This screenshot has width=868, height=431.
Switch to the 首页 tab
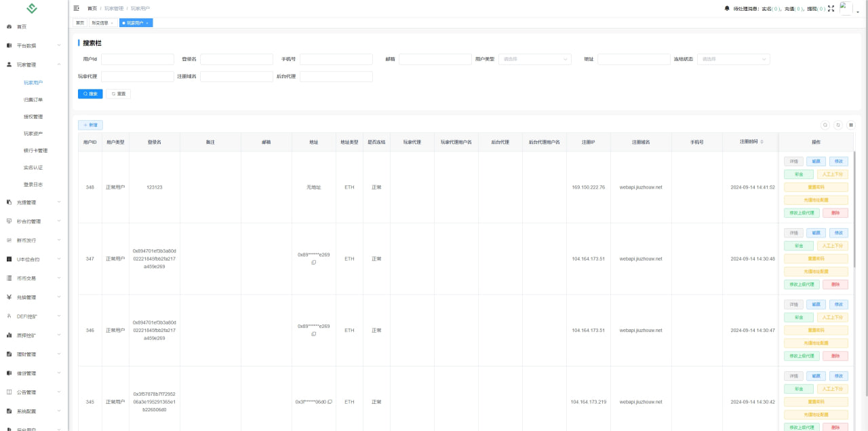(x=80, y=23)
